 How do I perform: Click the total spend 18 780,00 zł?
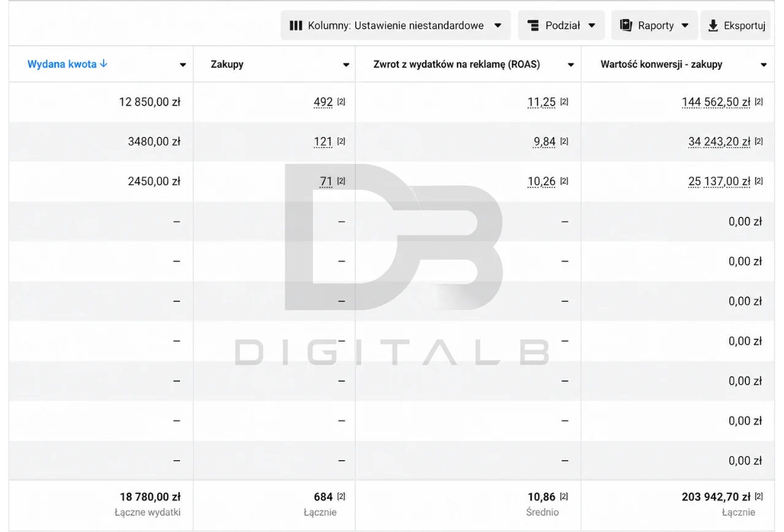(x=150, y=497)
